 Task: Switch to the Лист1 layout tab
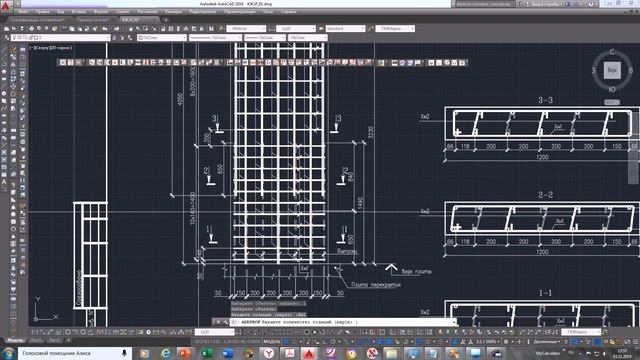point(36,340)
